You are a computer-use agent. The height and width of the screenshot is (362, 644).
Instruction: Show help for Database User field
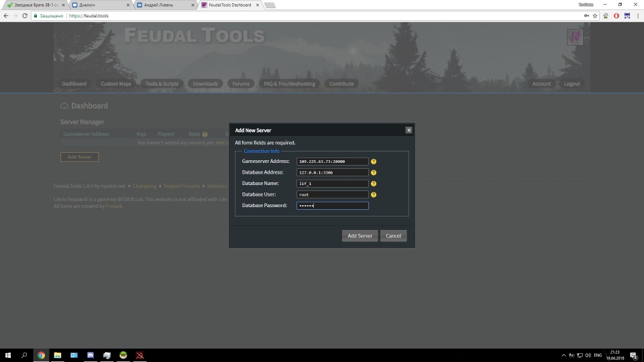(x=374, y=195)
